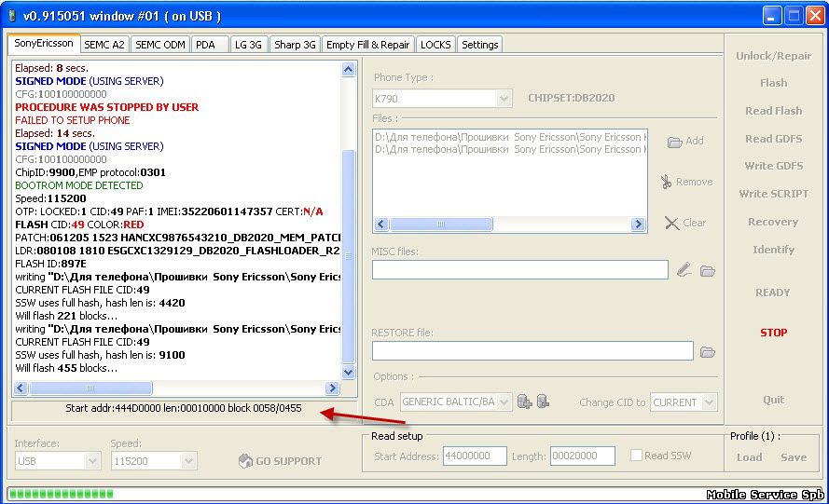829x504 pixels.
Task: Open the MISC files browse folder icon
Action: click(x=708, y=271)
